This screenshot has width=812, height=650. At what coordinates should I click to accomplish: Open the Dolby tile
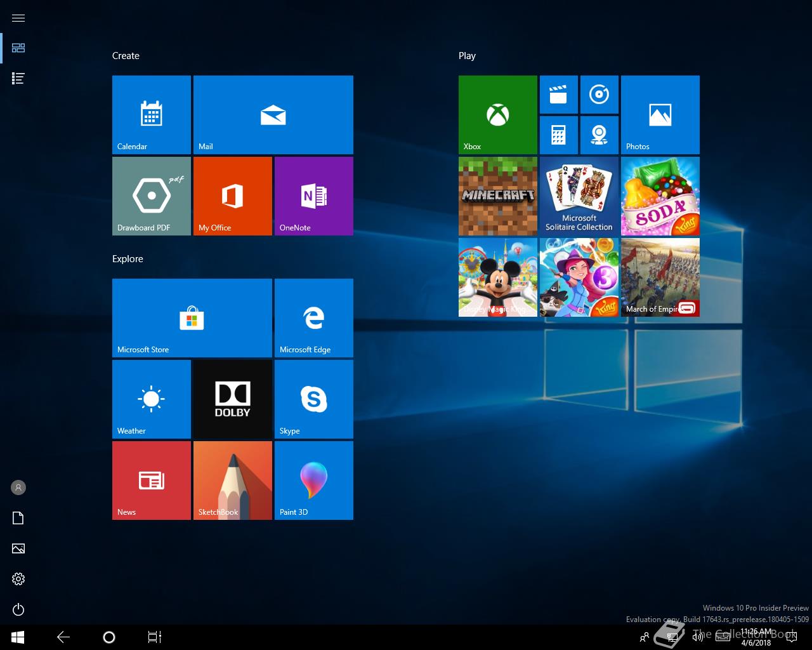233,399
